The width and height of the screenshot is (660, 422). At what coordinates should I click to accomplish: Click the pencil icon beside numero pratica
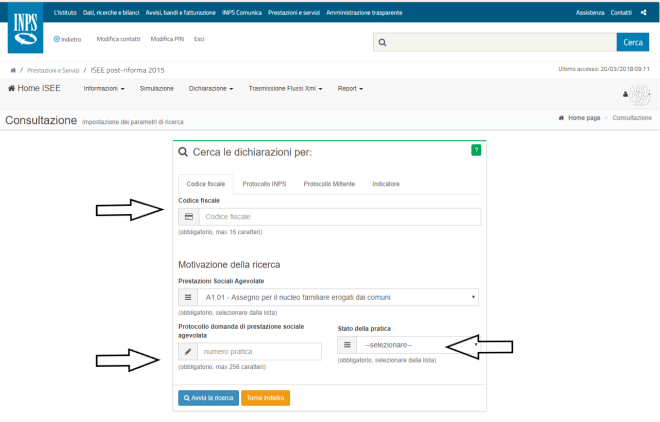tap(188, 352)
